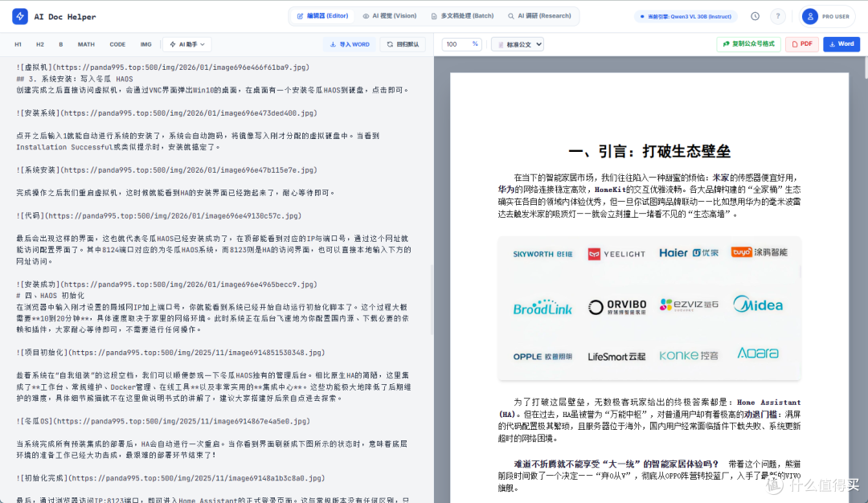
Task: Click the ![冬瓜OS] image markdown line
Action: [162, 421]
